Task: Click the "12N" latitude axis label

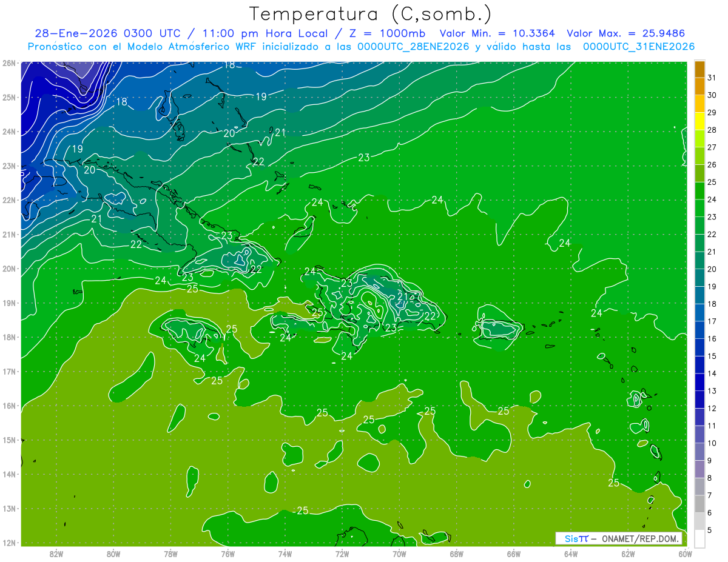Action: [x=8, y=543]
